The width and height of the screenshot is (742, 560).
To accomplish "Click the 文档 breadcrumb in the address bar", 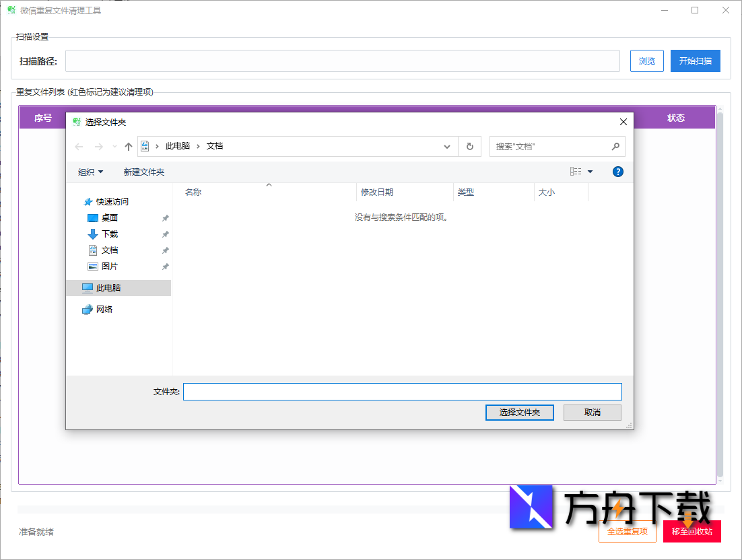I will coord(214,146).
